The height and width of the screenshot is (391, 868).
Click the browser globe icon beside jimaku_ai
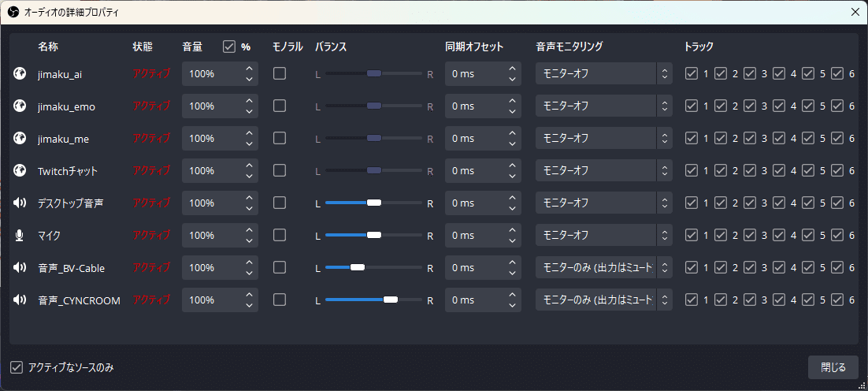[20, 73]
